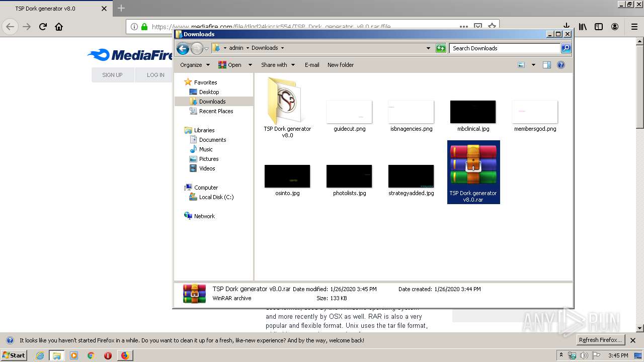The image size is (644, 362).
Task: Focus the Search Downloads field
Action: 505,48
